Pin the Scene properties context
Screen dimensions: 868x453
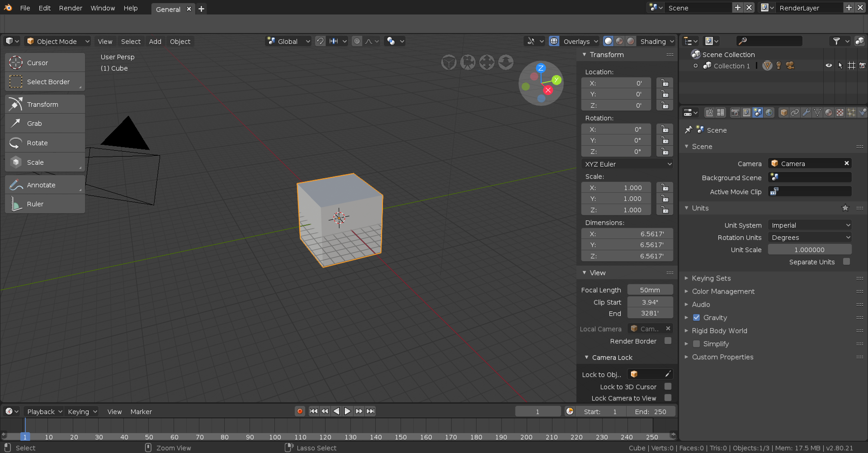point(689,130)
